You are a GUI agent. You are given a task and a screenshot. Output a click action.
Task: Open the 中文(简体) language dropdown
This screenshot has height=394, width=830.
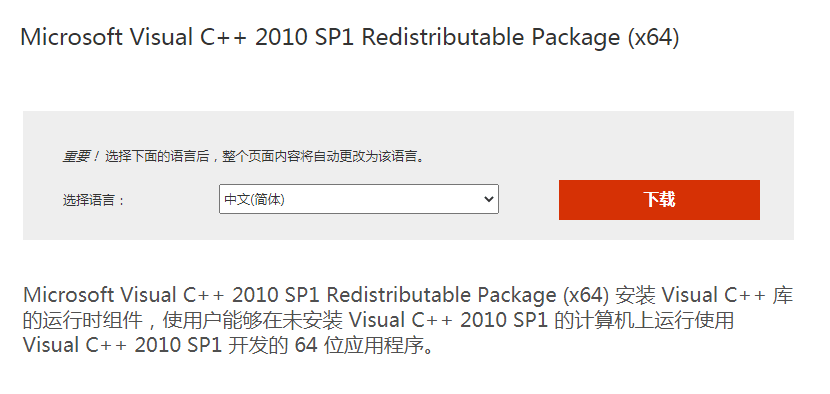point(359,199)
